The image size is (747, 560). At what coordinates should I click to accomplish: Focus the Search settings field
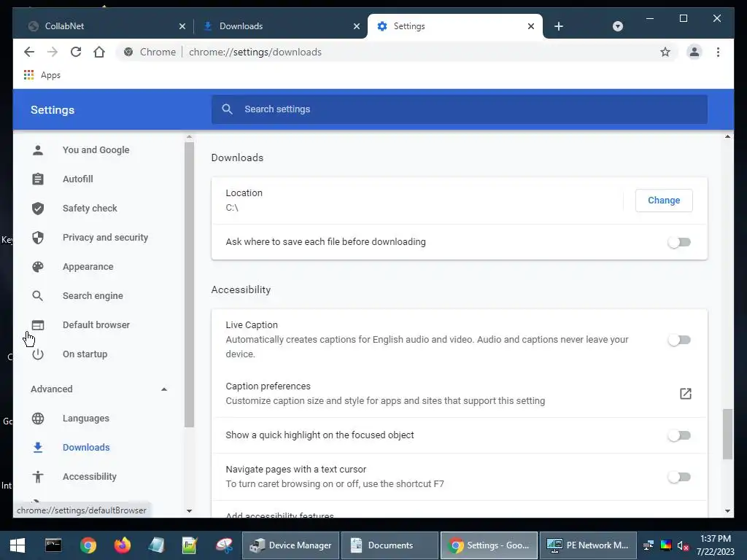pyautogui.click(x=460, y=109)
